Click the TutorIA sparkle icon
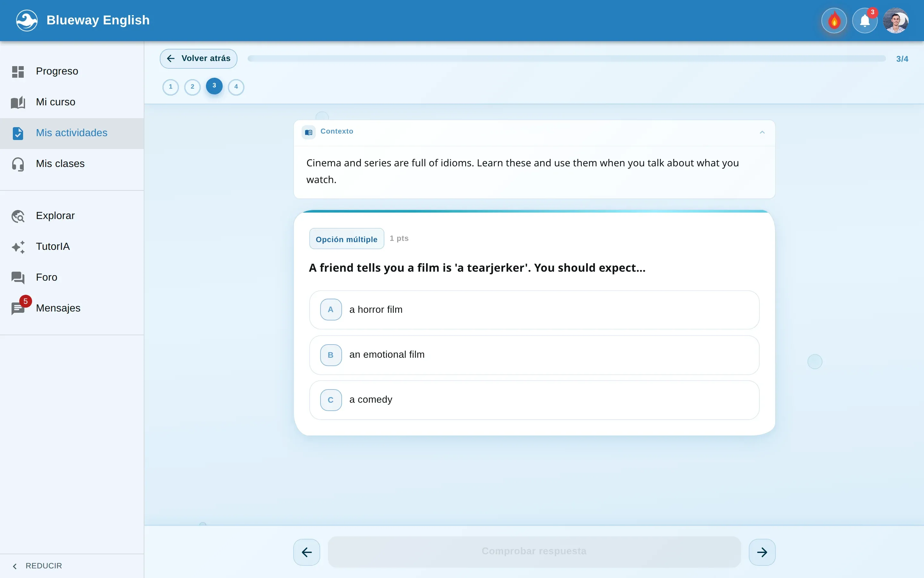 coord(18,247)
